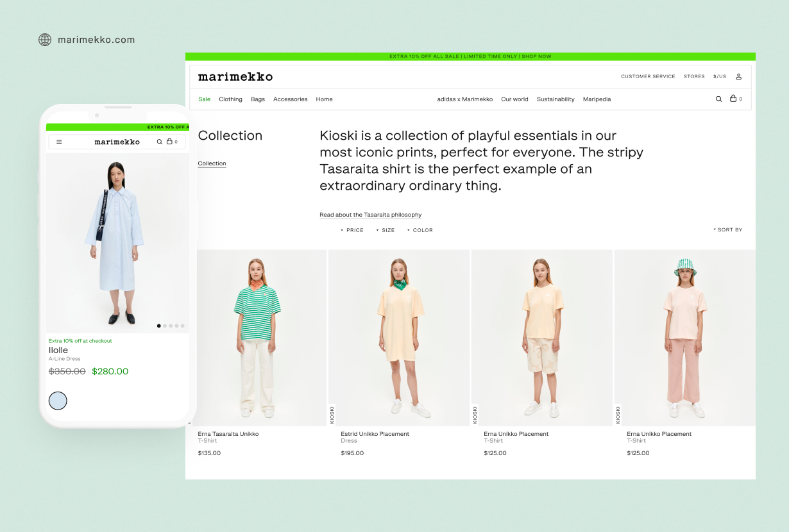Tap the mobile search icon
Screen dimensions: 789x532
[160, 142]
